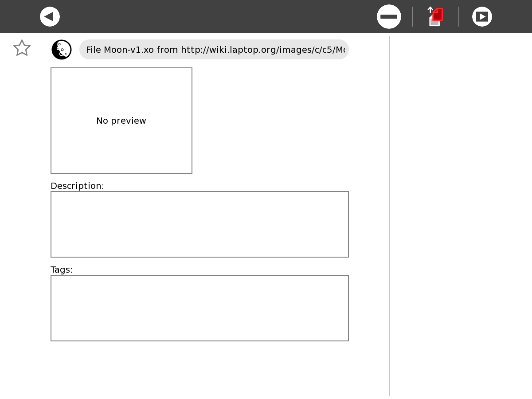Erase this entry with the minus button
The width and height of the screenshot is (532, 399).
[389, 17]
